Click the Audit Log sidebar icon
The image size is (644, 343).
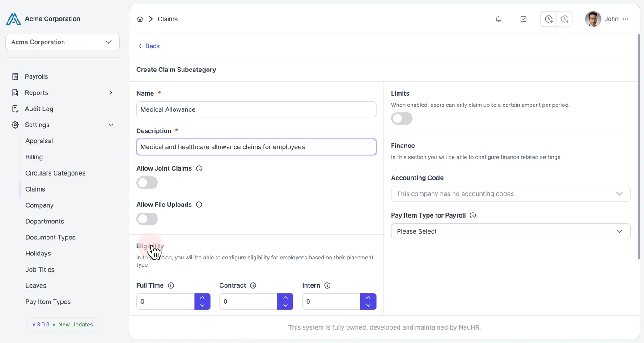click(x=15, y=109)
